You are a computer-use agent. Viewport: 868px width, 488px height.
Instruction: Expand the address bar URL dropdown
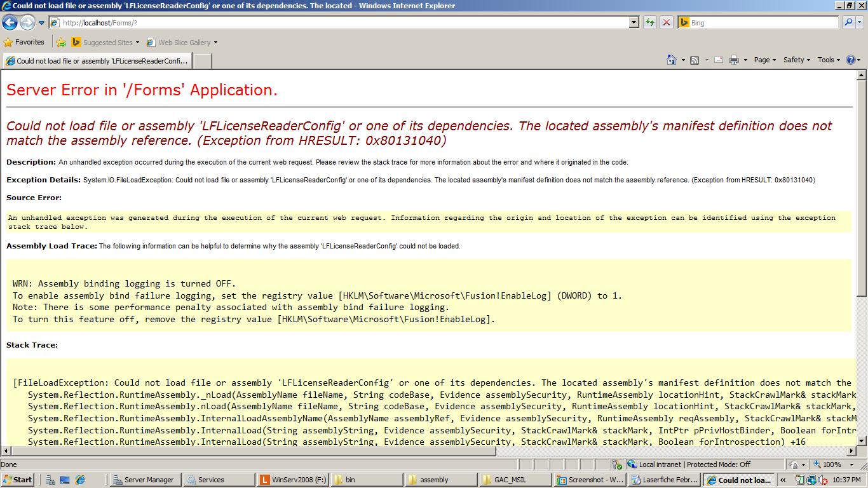point(634,22)
